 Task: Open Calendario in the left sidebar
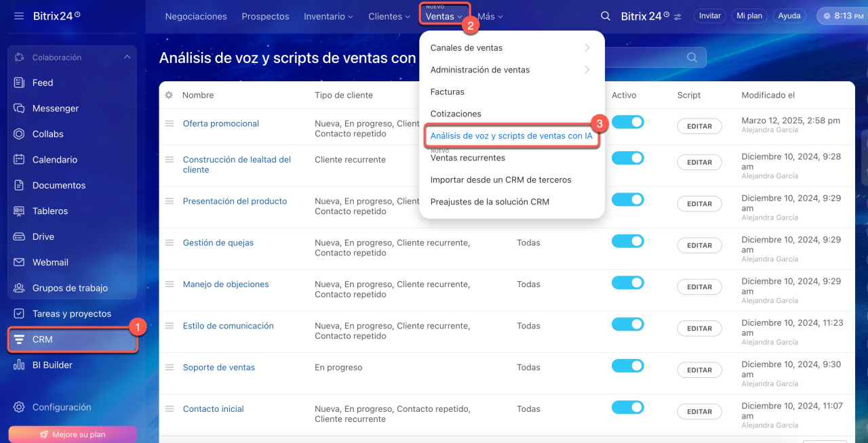pos(54,160)
